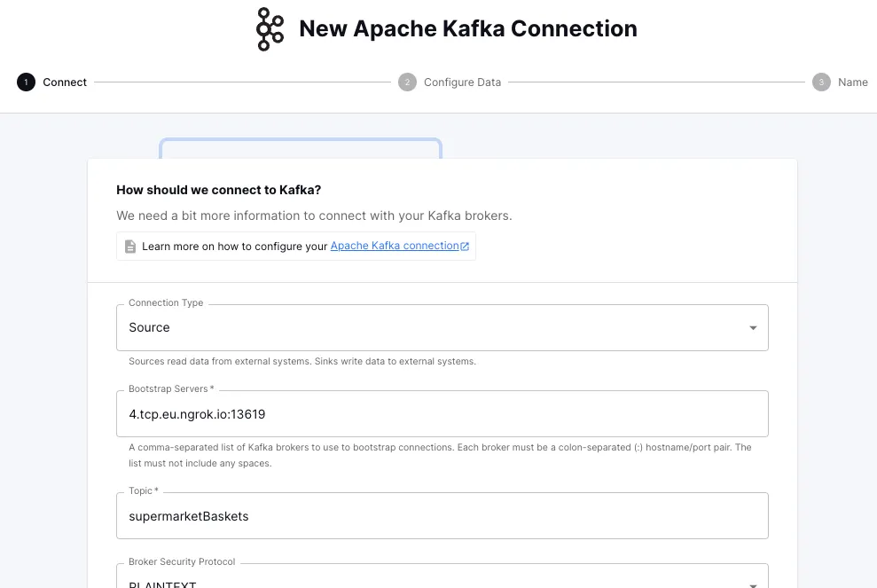Click the Broker Security Protocol dropdown arrow
This screenshot has height=588, width=877.
click(x=753, y=584)
